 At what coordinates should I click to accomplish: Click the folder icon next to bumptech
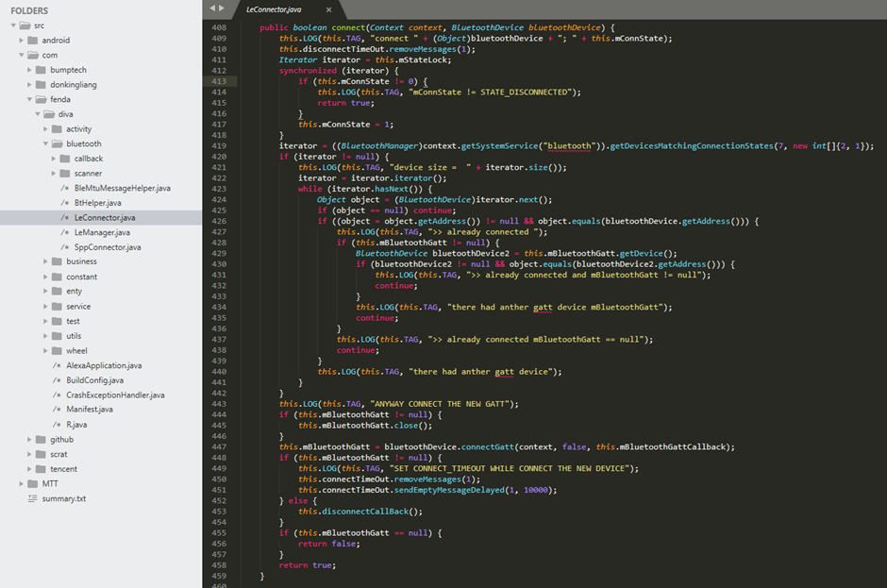click(x=42, y=70)
